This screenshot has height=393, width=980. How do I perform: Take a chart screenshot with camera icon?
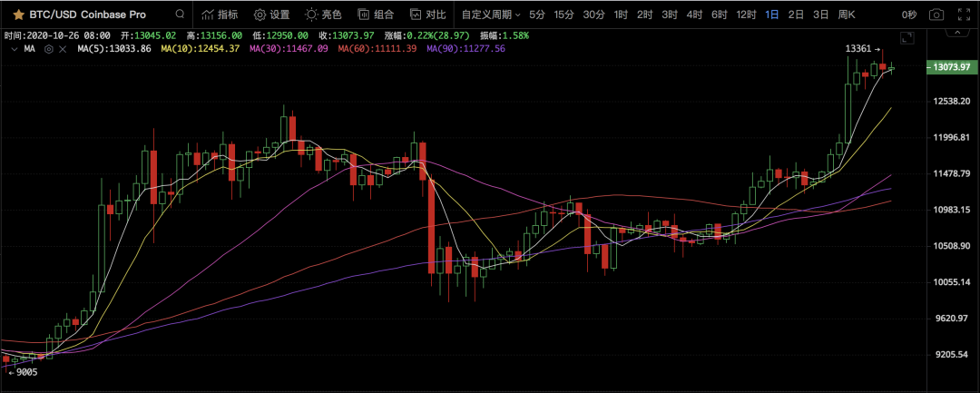tap(936, 14)
